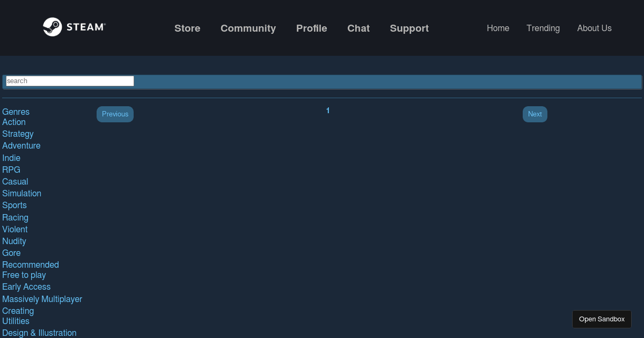Filter by Nudity tag
The height and width of the screenshot is (338, 644).
point(14,241)
